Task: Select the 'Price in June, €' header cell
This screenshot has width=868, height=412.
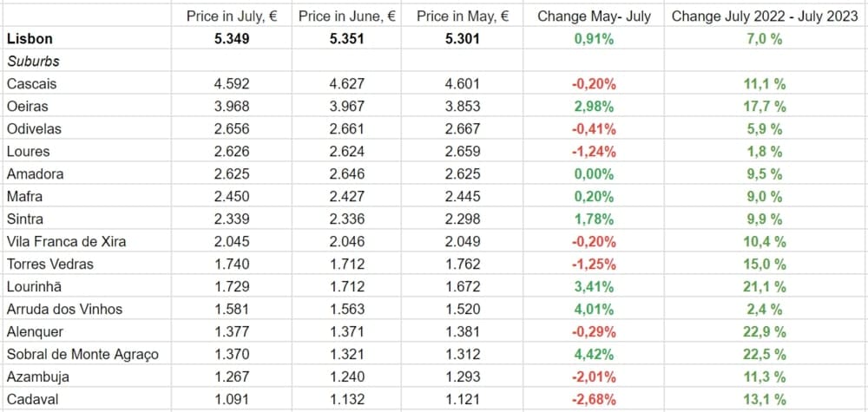Action: [347, 16]
